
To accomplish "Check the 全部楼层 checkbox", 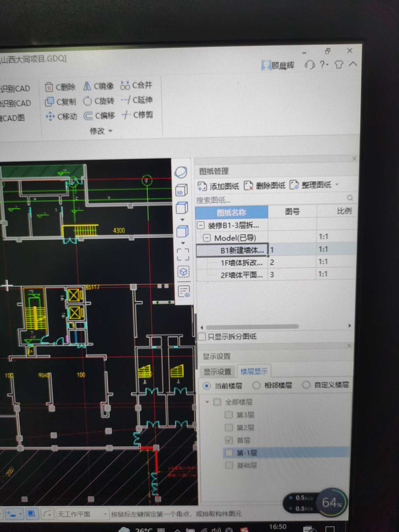I will point(217,402).
